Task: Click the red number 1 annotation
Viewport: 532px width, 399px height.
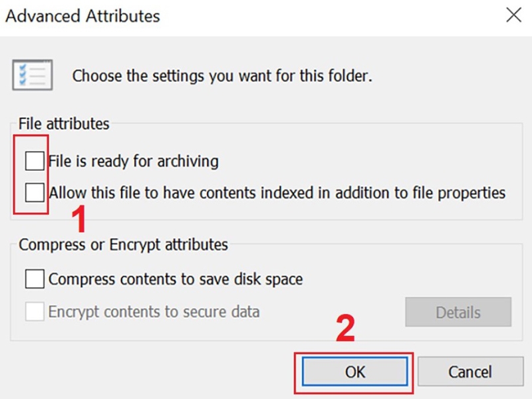Action: [78, 219]
